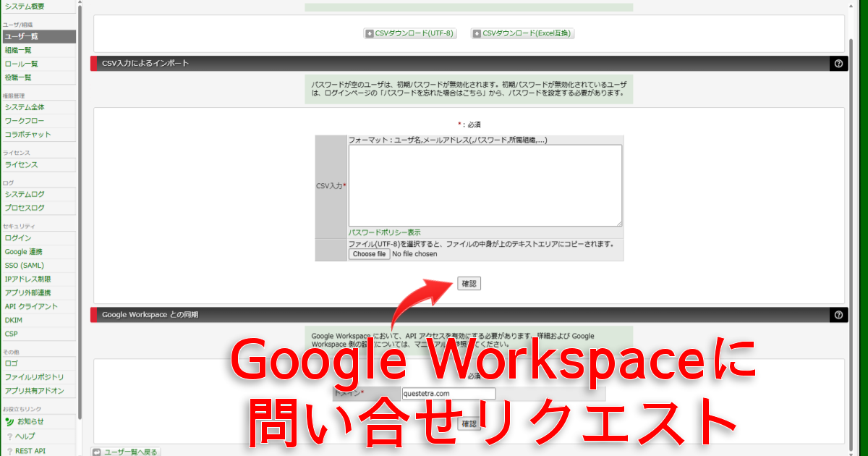
Task: Click the ドメイン field containing questetra.com
Action: [x=448, y=393]
